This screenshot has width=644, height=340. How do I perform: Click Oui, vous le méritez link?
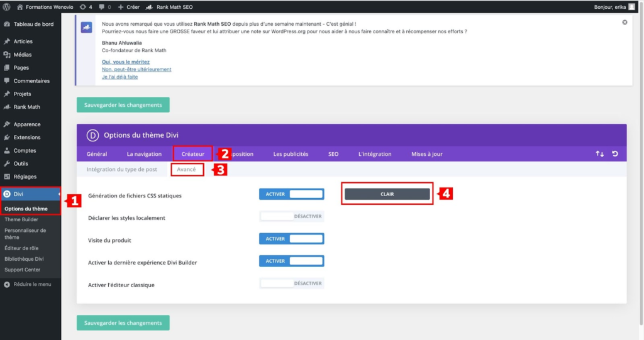pos(126,62)
